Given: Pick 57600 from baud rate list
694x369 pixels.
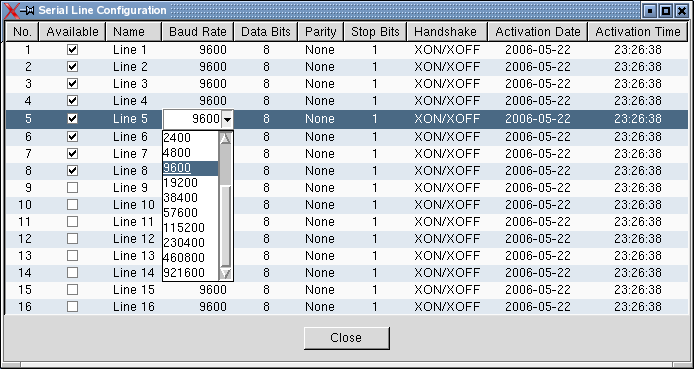Looking at the screenshot, I should tap(191, 213).
